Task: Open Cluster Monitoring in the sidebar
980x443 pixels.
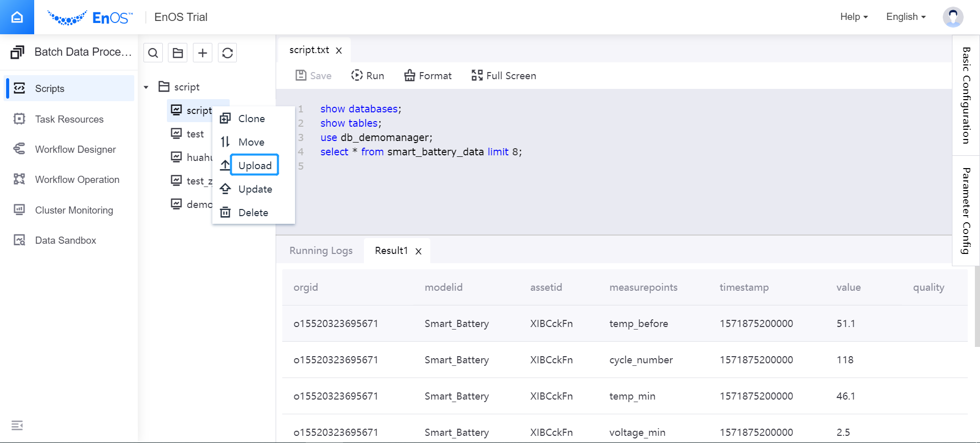Action: (x=69, y=210)
